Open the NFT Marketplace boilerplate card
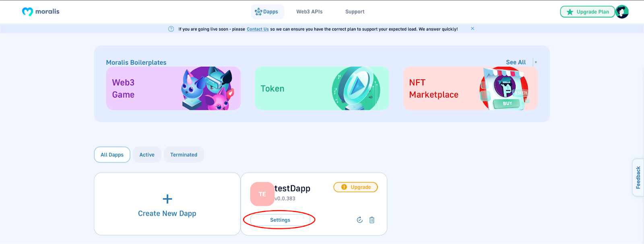 coord(471,88)
